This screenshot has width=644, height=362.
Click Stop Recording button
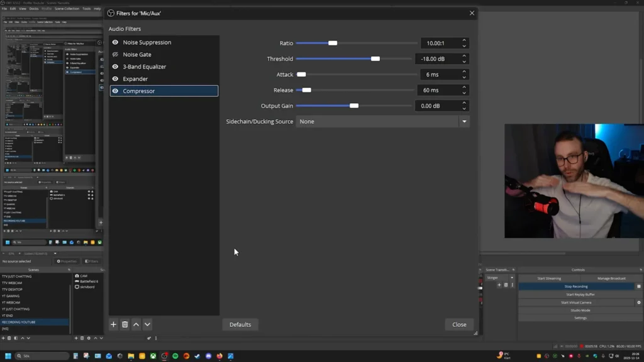coord(576,287)
